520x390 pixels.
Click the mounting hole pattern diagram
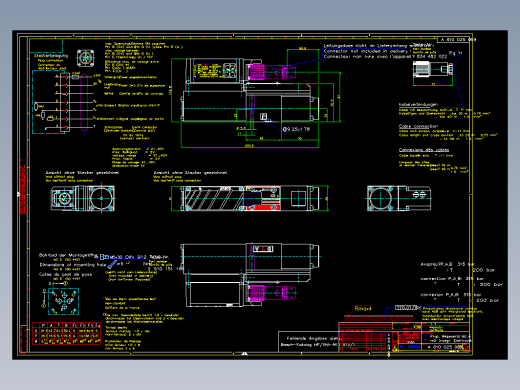[63, 302]
